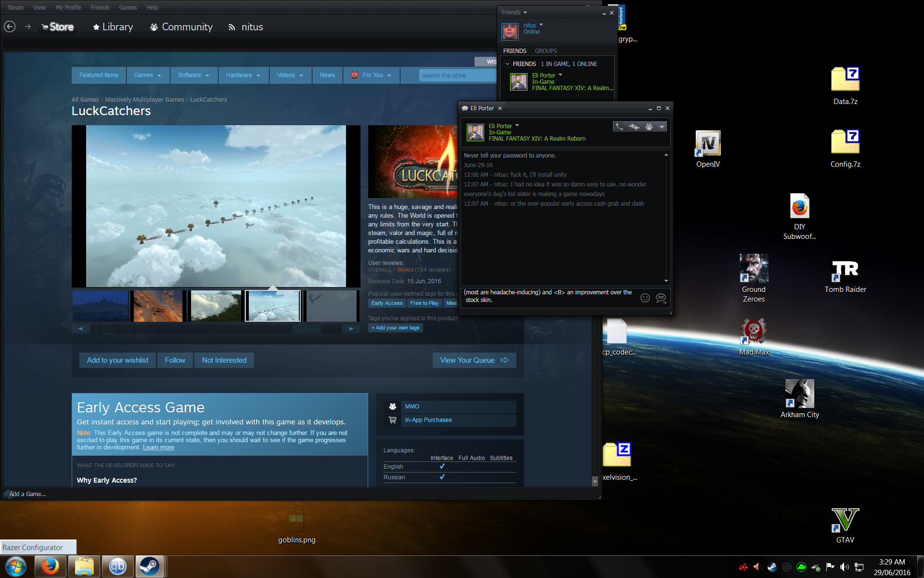Switch to GROUPS tab in Friends window

click(546, 51)
